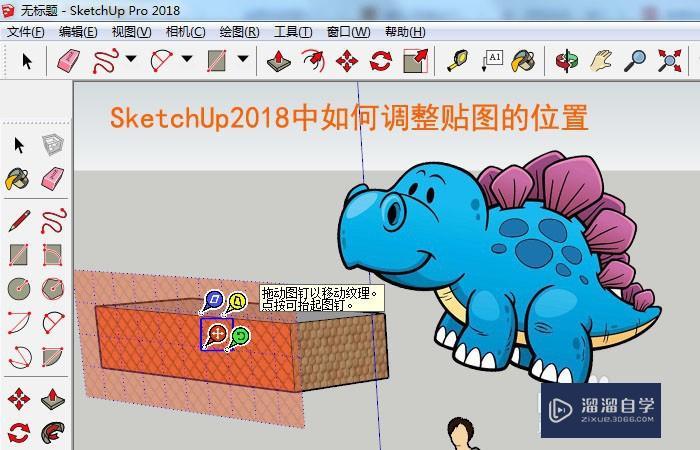Open the 帮助(H) menu
This screenshot has height=450, width=700.
405,32
